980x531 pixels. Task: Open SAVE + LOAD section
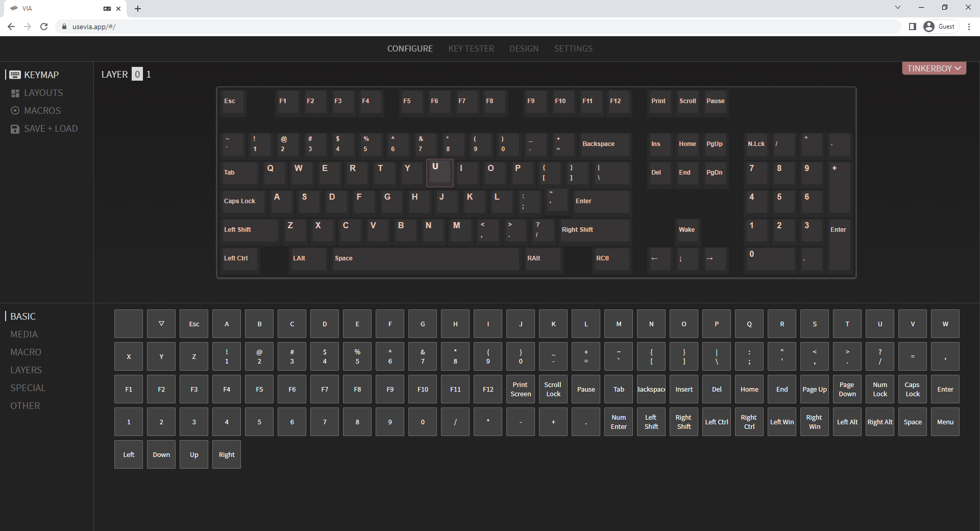(44, 129)
